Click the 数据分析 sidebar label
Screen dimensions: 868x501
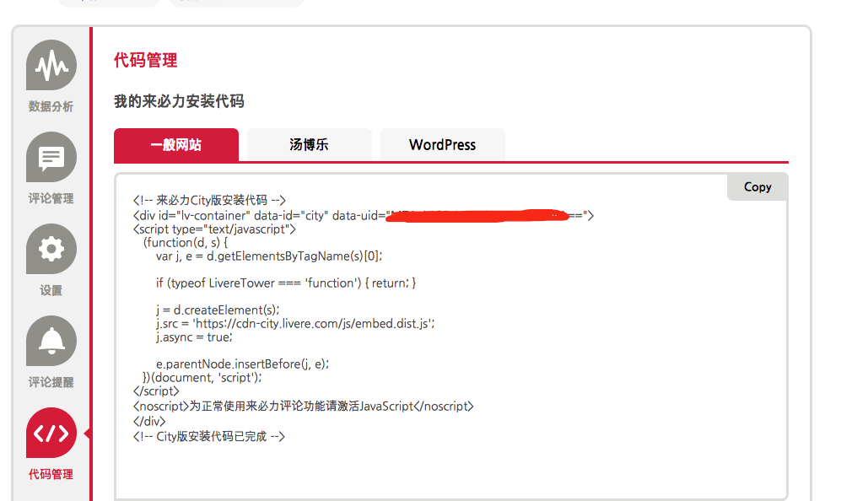click(51, 106)
